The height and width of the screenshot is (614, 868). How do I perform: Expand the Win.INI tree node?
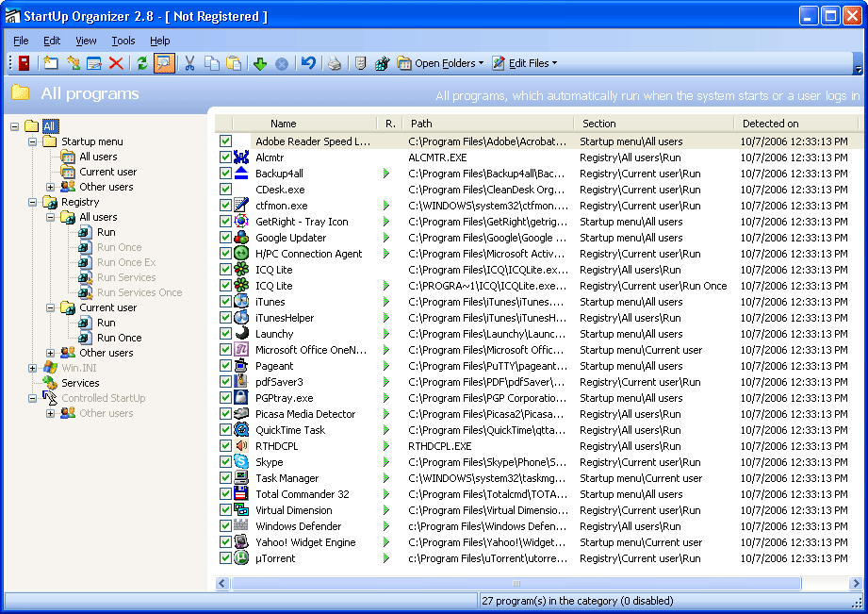pyautogui.click(x=33, y=368)
